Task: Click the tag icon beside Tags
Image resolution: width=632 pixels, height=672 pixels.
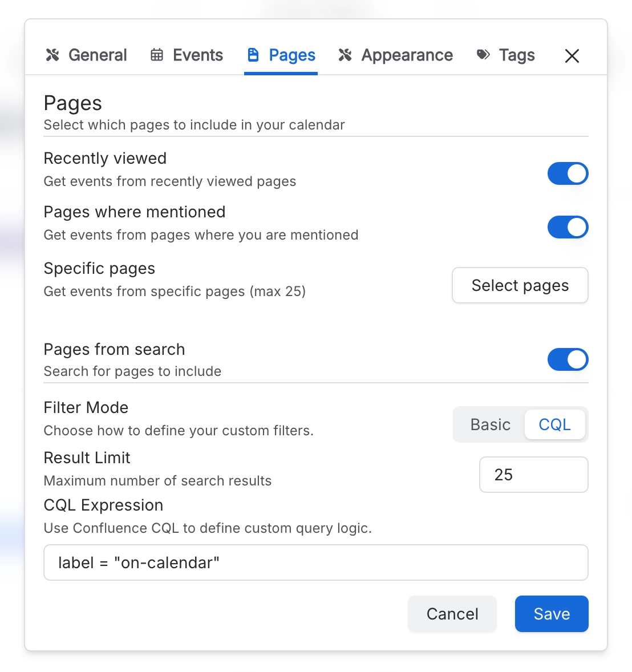Action: pos(483,55)
